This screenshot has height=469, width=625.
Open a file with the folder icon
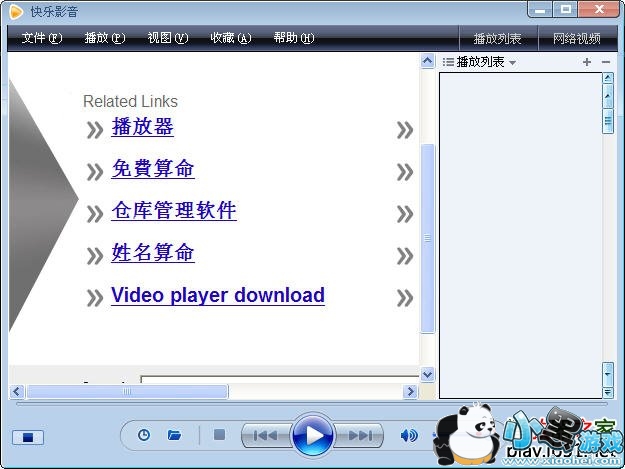pyautogui.click(x=174, y=435)
